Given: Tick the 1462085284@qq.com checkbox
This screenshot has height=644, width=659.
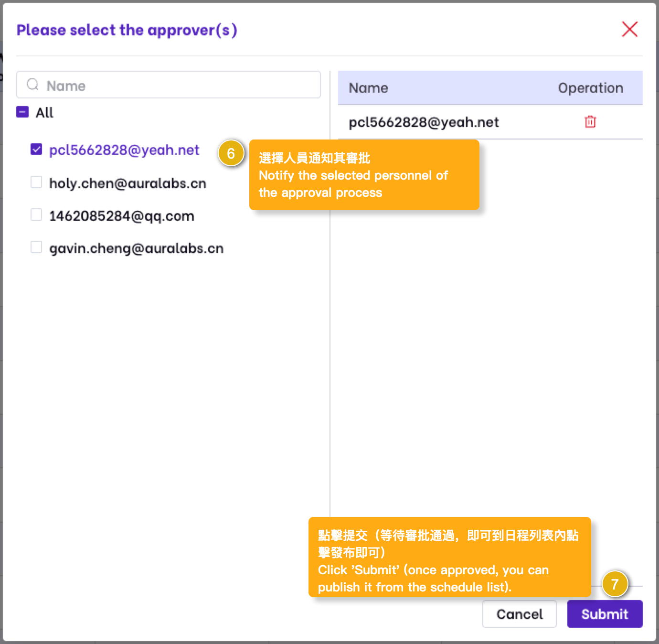Looking at the screenshot, I should click(x=36, y=215).
